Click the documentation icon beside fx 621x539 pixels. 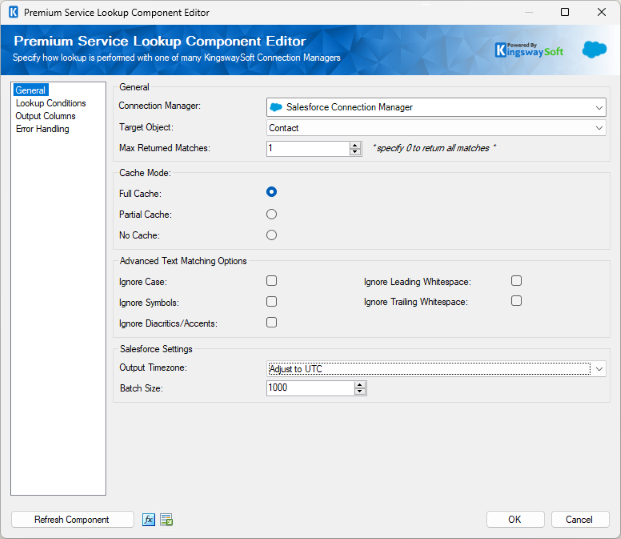[166, 519]
